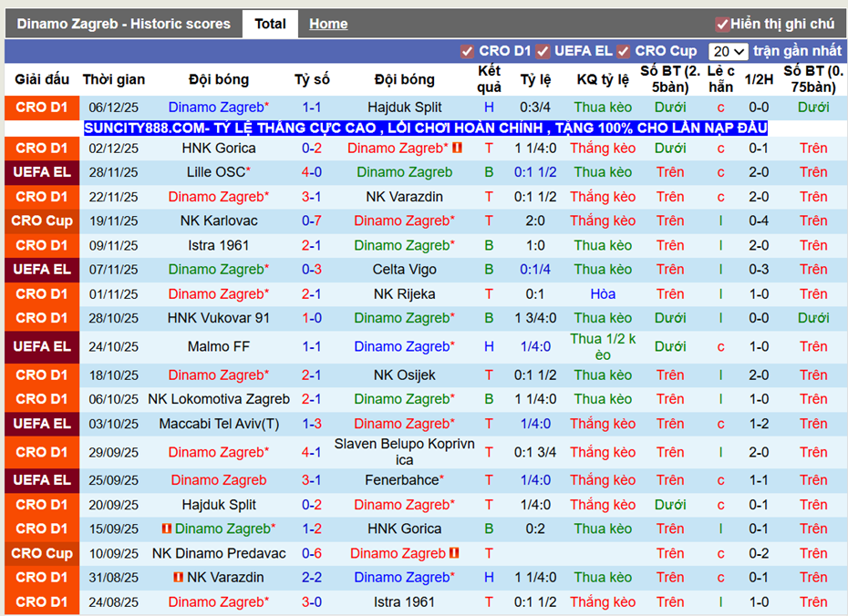The image size is (848, 616).
Task: Click the 0:2 odds in 15/09/25 row
Action: coord(535,529)
